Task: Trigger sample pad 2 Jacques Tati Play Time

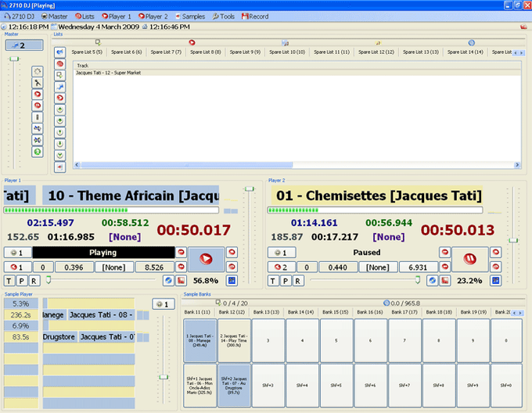Action: pos(234,340)
